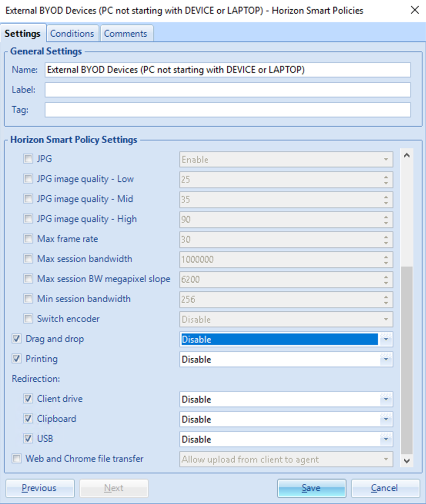
Task: Open the Drag and drop dropdown
Action: point(385,339)
